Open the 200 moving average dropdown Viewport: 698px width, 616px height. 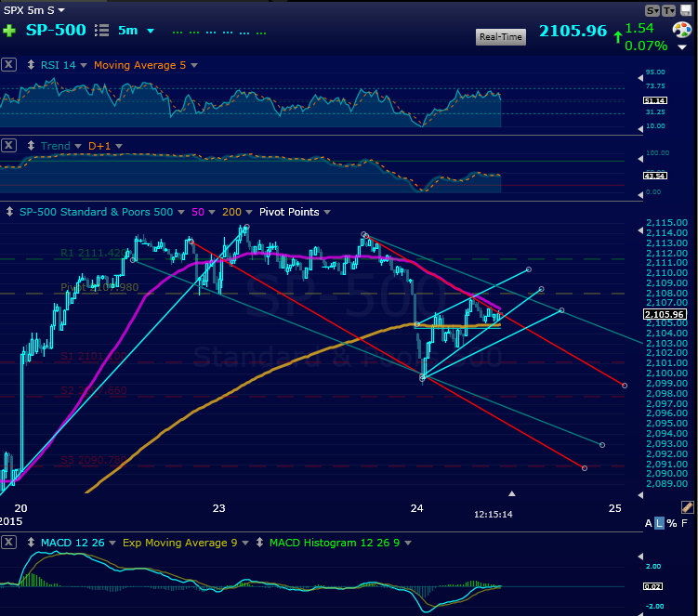pyautogui.click(x=249, y=213)
